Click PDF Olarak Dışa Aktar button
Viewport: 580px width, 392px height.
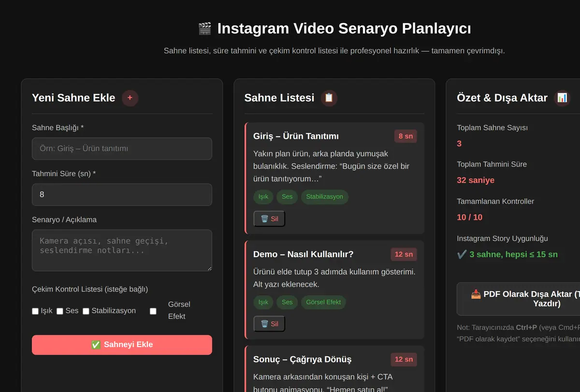tap(519, 299)
